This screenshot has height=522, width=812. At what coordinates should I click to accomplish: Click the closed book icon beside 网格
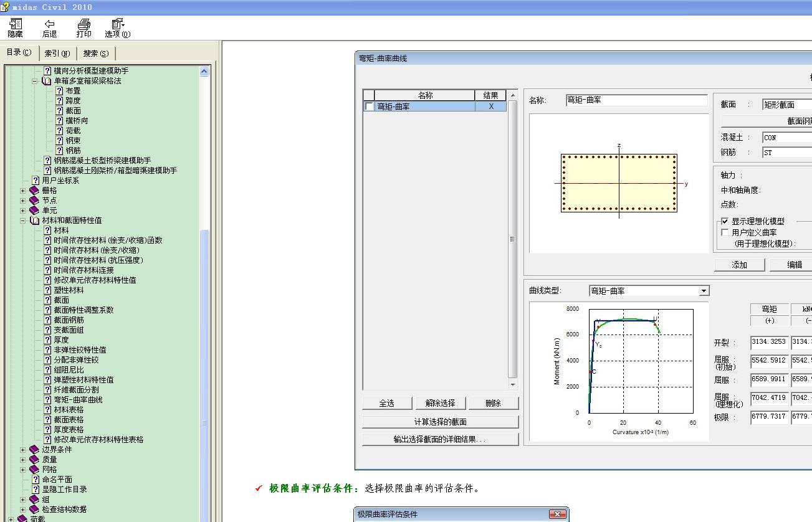coord(34,470)
